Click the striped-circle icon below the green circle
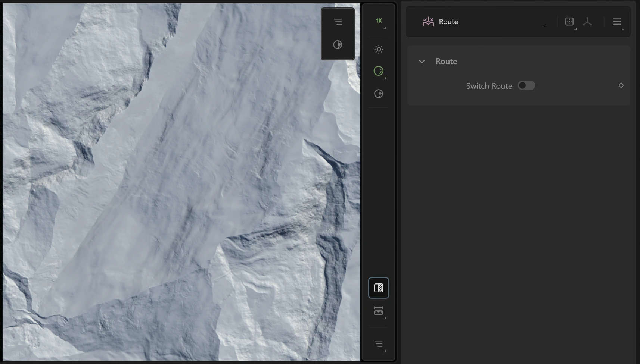This screenshot has width=640, height=364. click(x=379, y=94)
